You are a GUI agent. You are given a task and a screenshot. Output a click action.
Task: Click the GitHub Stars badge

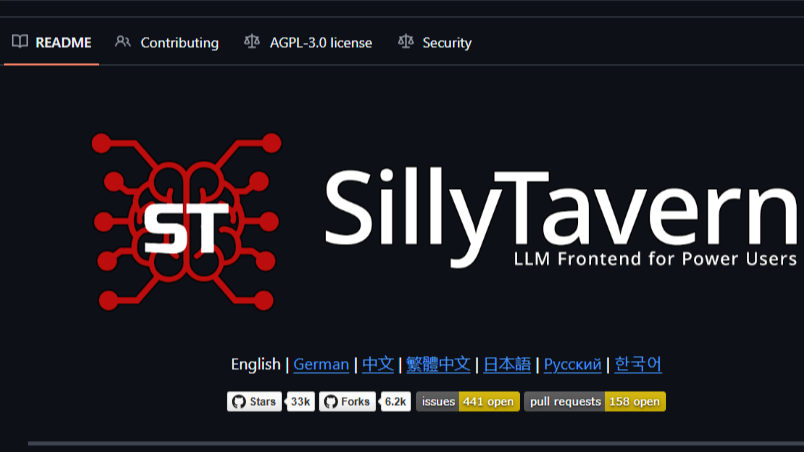[254, 402]
